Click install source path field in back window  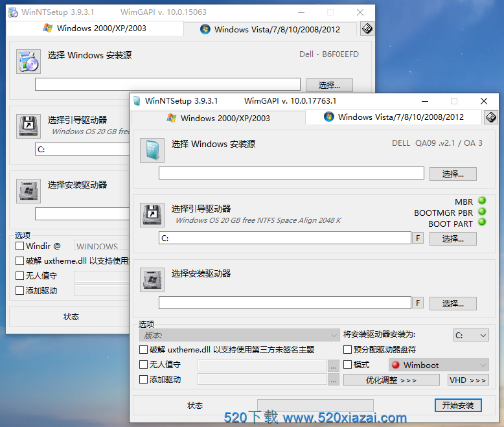(168, 84)
